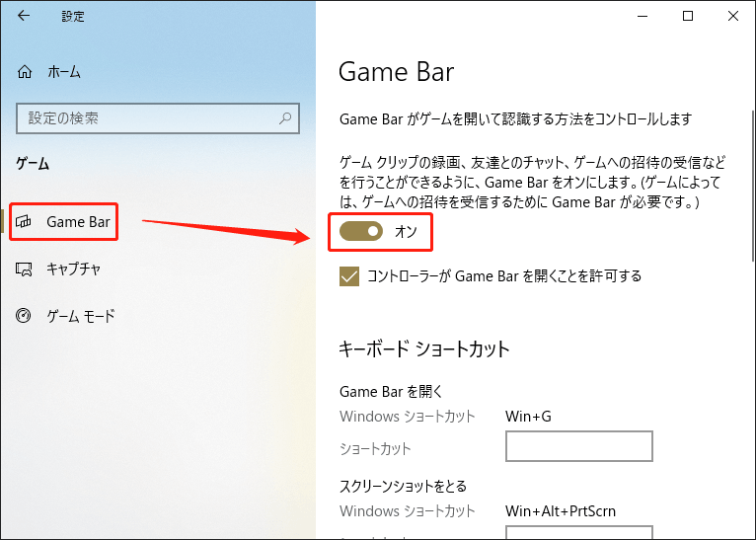Click the Game Bar page title

click(397, 72)
